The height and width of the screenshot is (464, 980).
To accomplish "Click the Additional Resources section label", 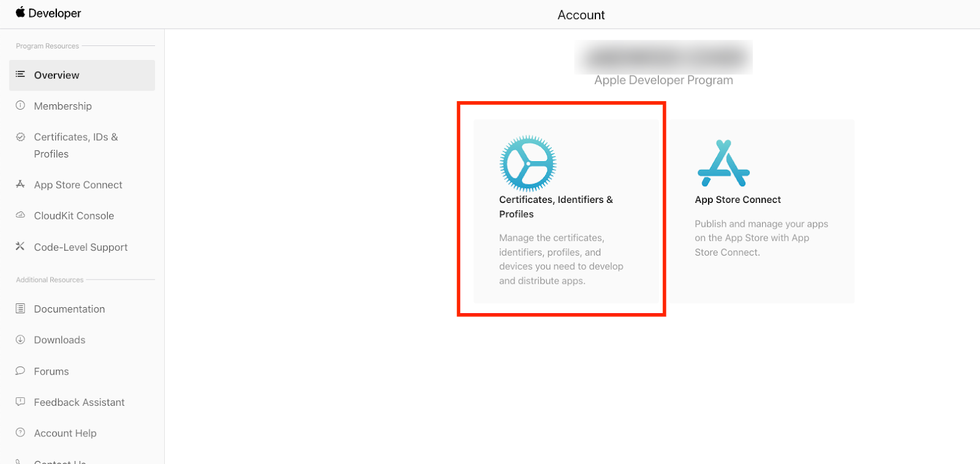I will tap(50, 280).
